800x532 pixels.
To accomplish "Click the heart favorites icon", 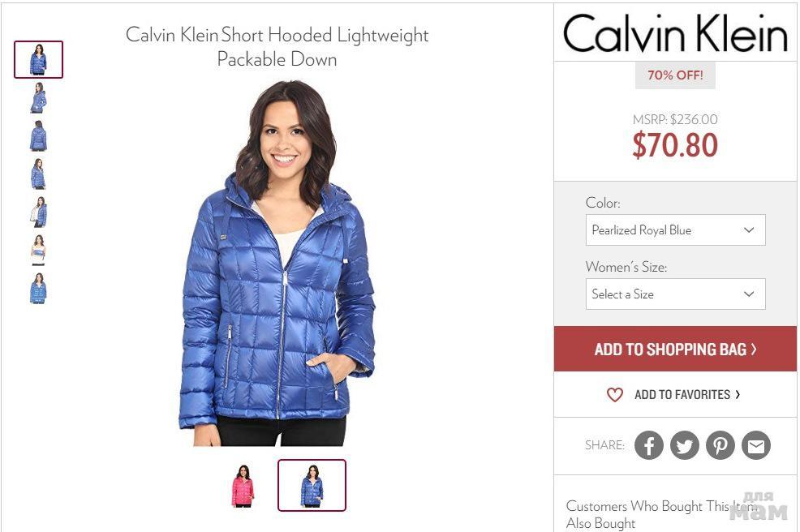I will [x=615, y=395].
